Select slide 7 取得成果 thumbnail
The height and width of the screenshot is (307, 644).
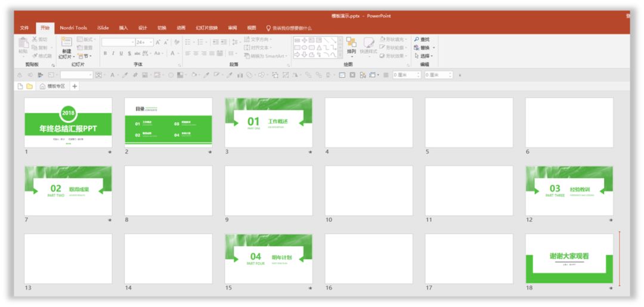tap(68, 191)
